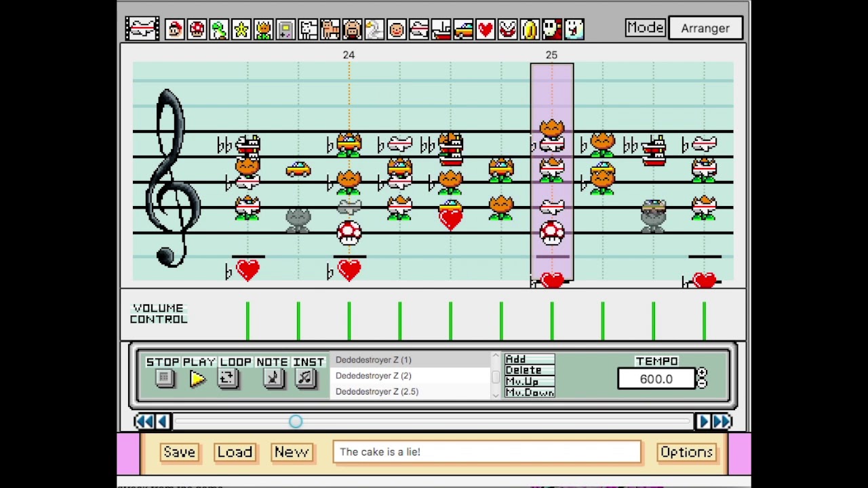Image resolution: width=868 pixels, height=488 pixels.
Task: Pick the piranha plant instrument
Action: coord(508,29)
